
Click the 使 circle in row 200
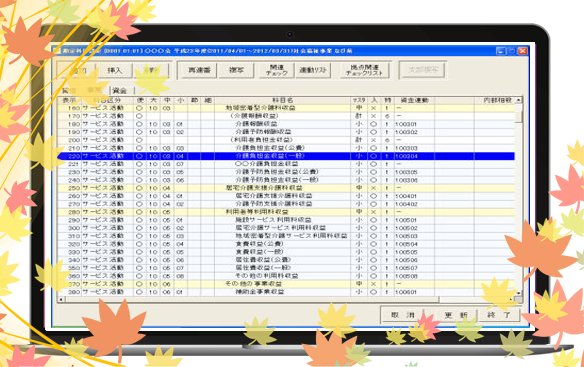[139, 140]
